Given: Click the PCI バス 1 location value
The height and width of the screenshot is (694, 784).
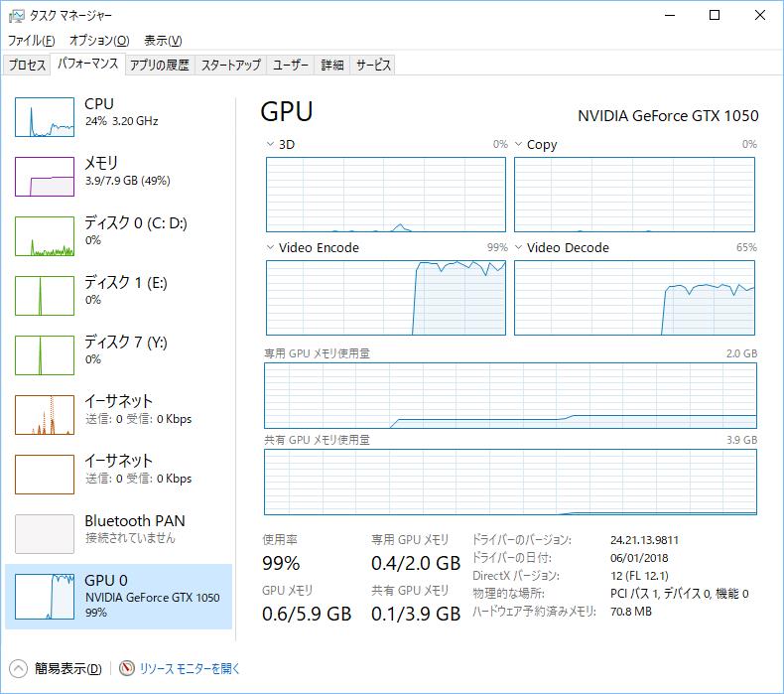Looking at the screenshot, I should click(680, 594).
